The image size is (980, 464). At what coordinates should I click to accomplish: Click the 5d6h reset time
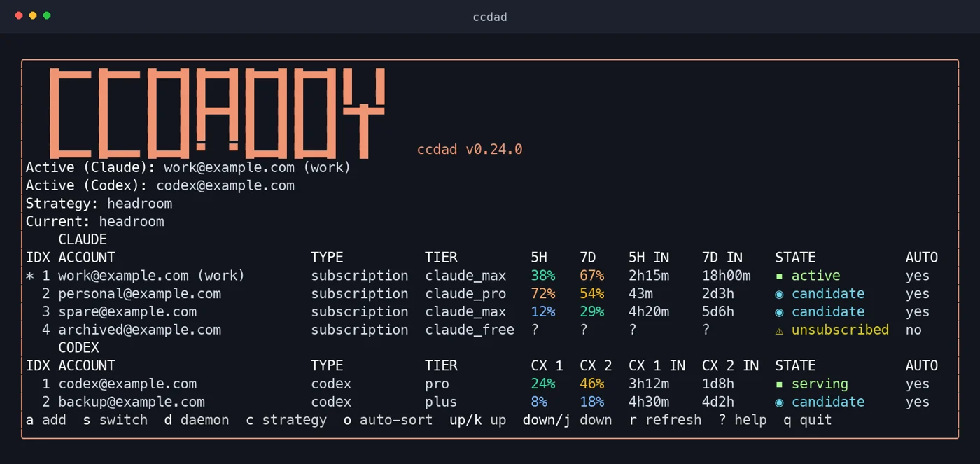tap(718, 312)
